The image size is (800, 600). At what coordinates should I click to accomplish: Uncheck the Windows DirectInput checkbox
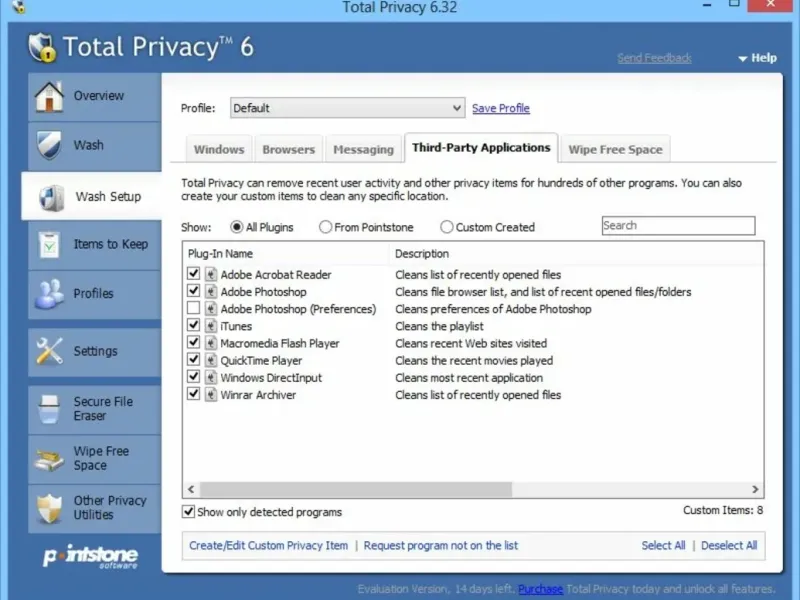click(193, 377)
